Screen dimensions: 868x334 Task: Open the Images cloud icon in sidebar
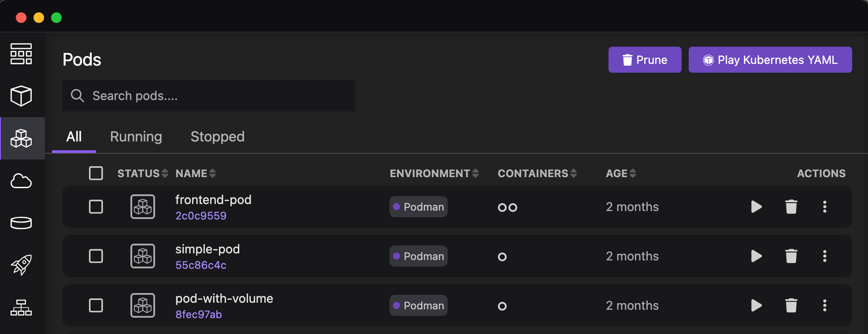click(x=21, y=181)
